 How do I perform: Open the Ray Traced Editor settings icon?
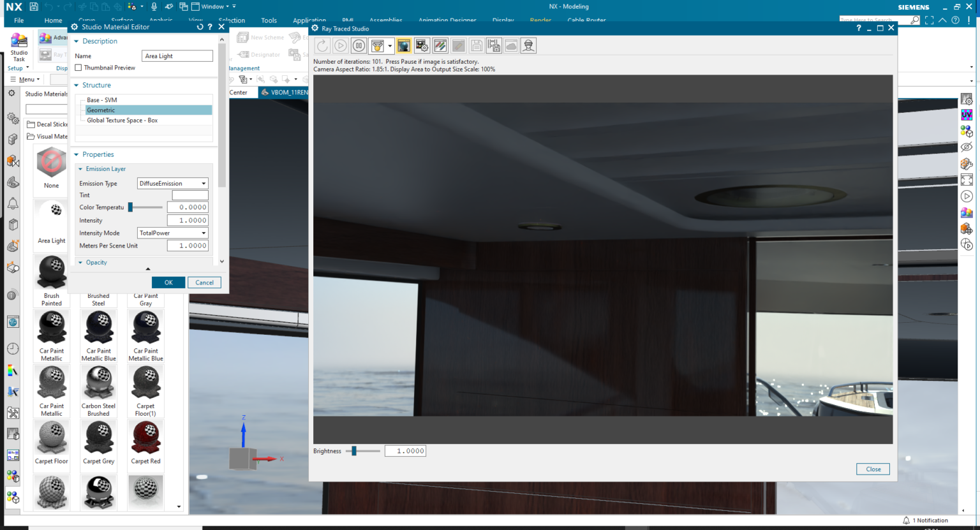tap(422, 45)
